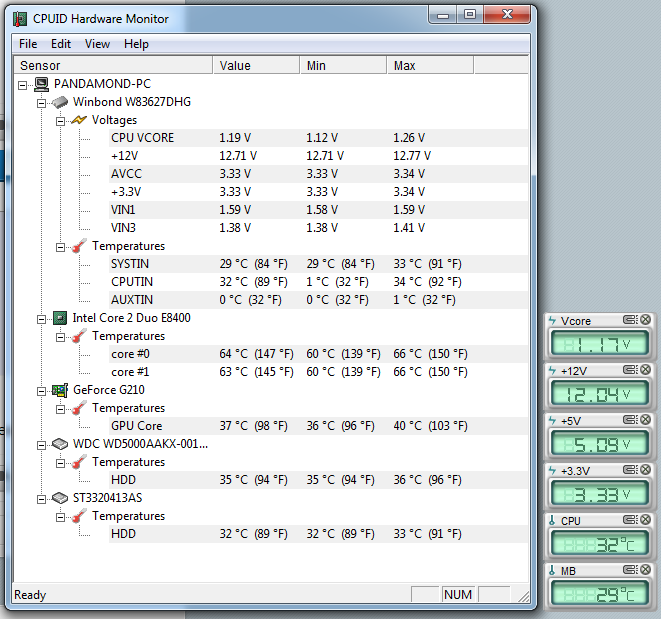Collapse the PANDAMOND-PC root node
Viewport: 661px width, 619px height.
[22, 86]
